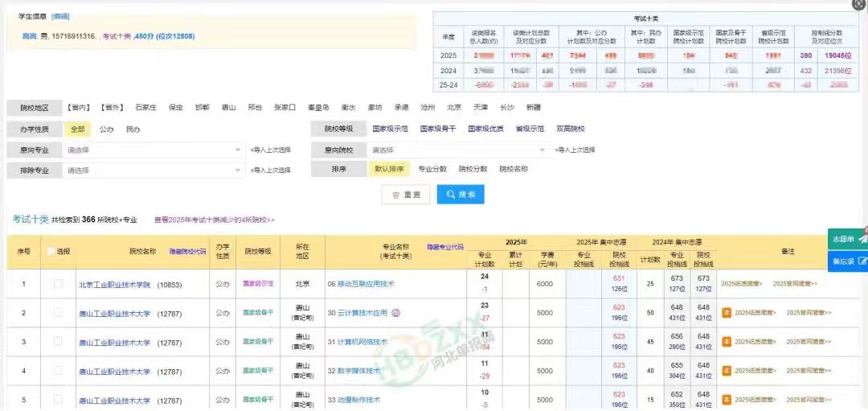
Task: Click the 本 badge in 数字媒体技术 row
Action: coord(727,371)
